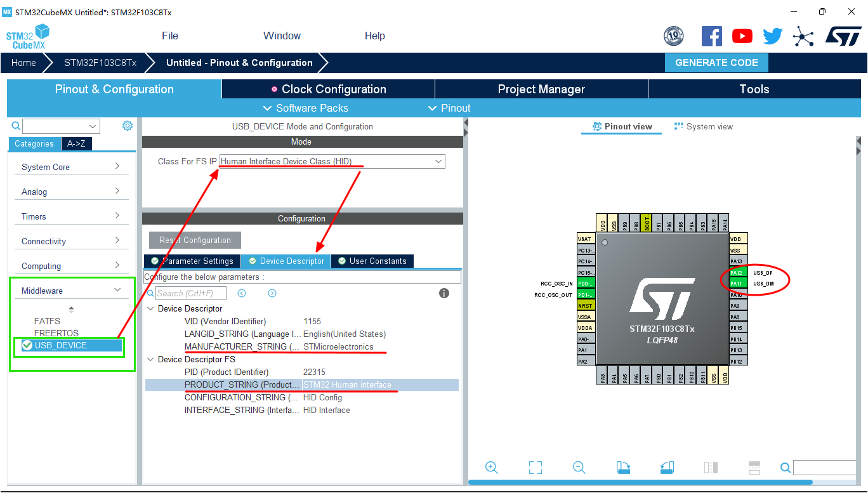This screenshot has height=493, width=868.
Task: Collapse the Device Descriptor tree group
Action: pos(150,308)
